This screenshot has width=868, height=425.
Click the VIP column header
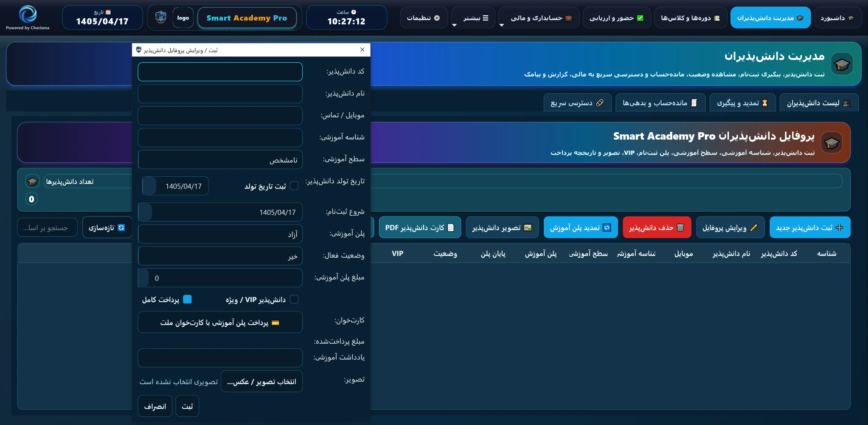point(398,253)
